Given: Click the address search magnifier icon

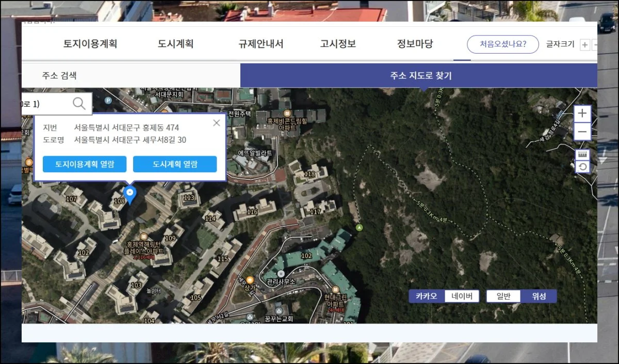Looking at the screenshot, I should click(79, 104).
